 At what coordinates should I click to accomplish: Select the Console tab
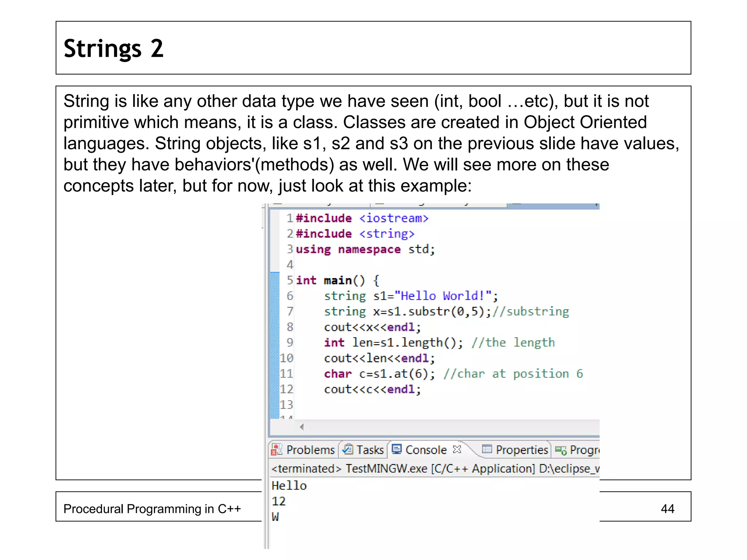(426, 450)
